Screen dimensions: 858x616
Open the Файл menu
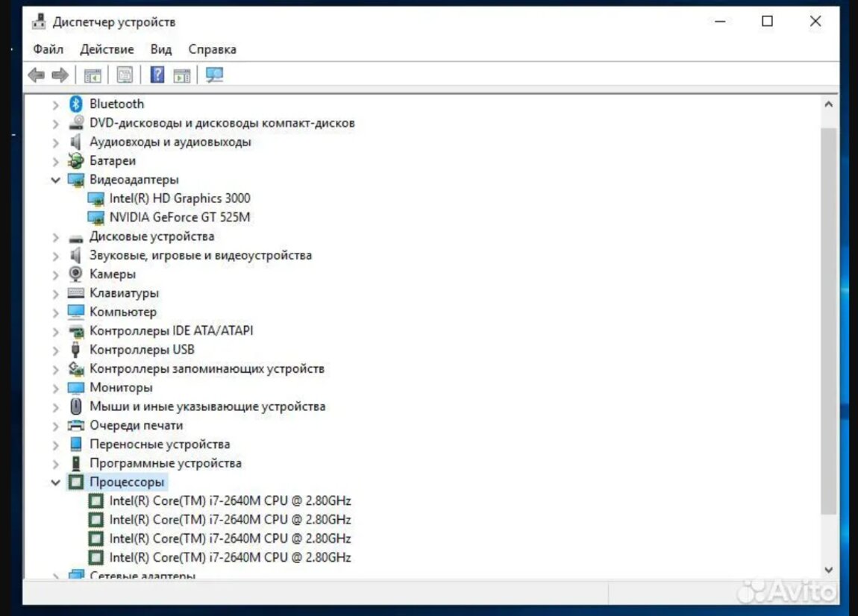point(48,49)
